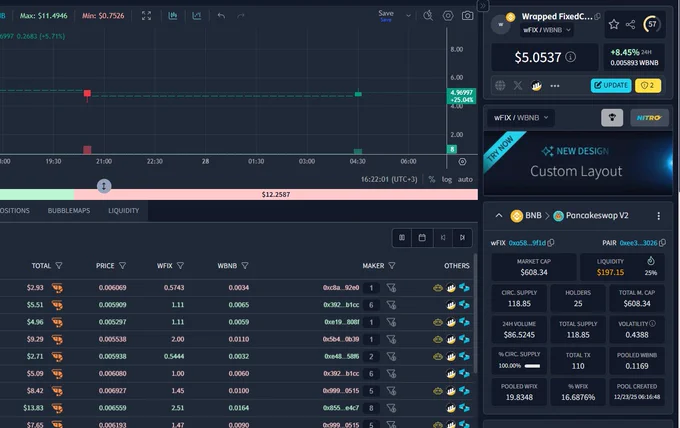680x428 pixels.
Task: Toggle MAKER column filter
Action: click(392, 265)
